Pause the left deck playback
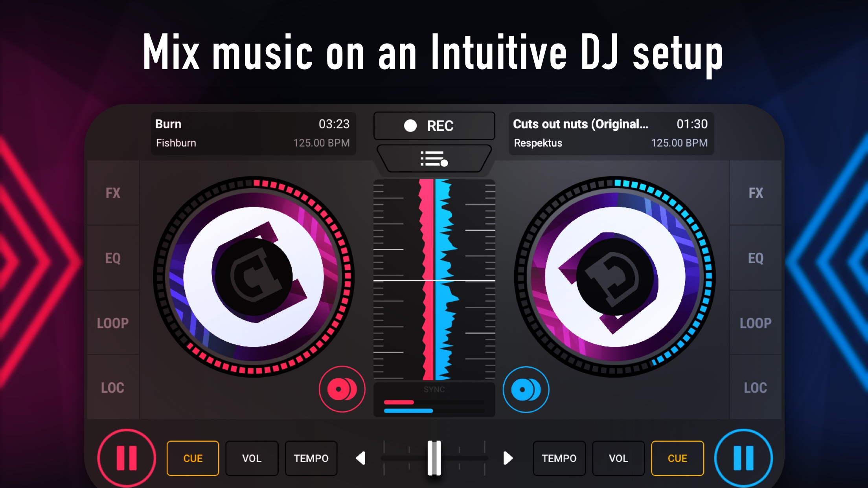Viewport: 868px width, 488px height. coord(127,458)
